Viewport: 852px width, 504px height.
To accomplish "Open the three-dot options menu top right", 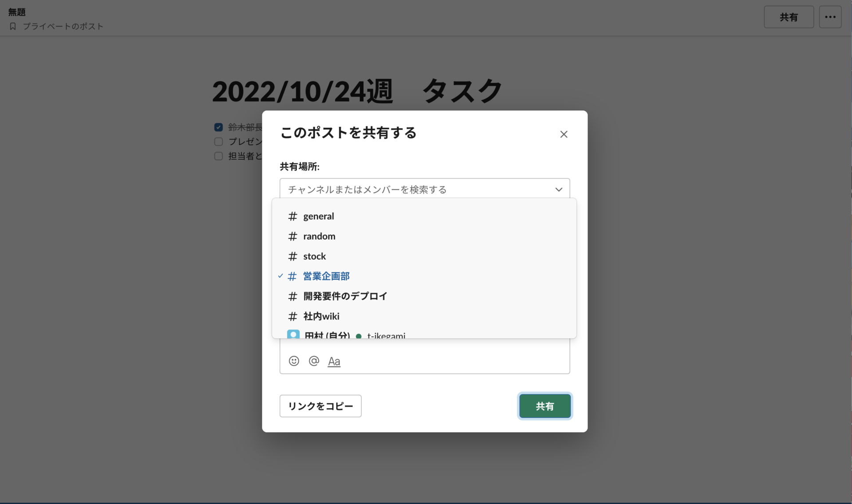I will point(830,17).
